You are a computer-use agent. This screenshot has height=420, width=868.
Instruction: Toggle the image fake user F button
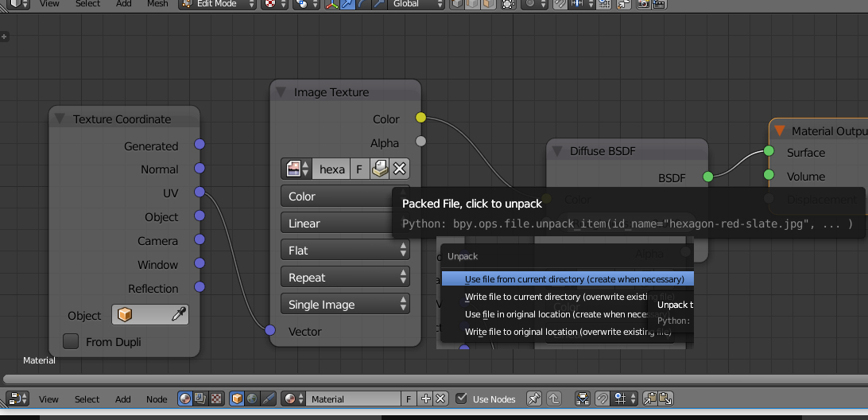point(359,169)
